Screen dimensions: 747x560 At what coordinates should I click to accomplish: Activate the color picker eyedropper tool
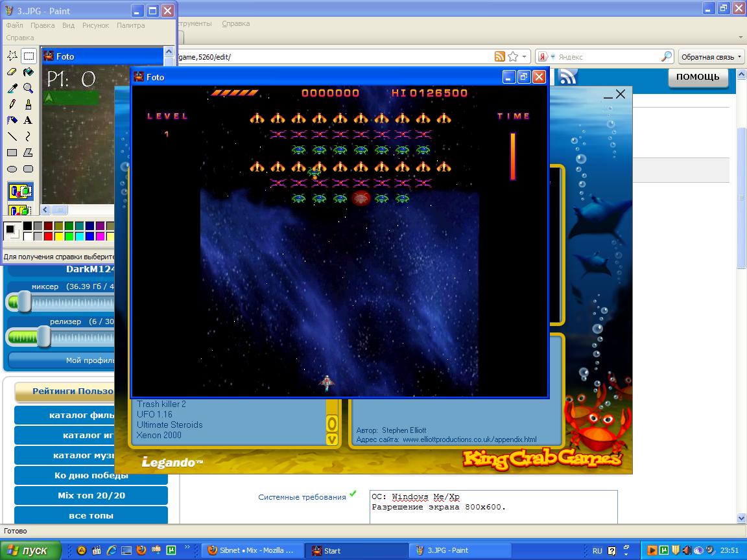(x=12, y=88)
